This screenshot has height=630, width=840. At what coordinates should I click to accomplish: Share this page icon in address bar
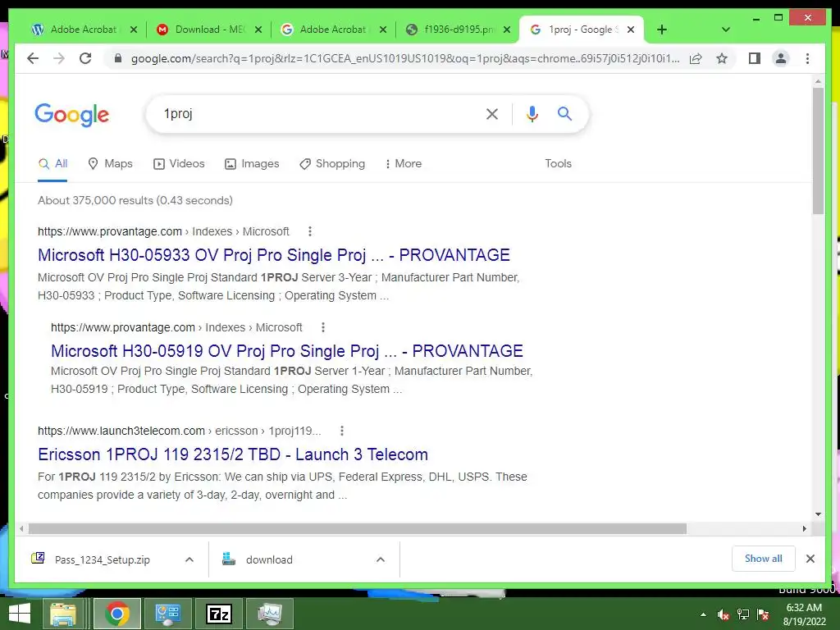tap(696, 58)
